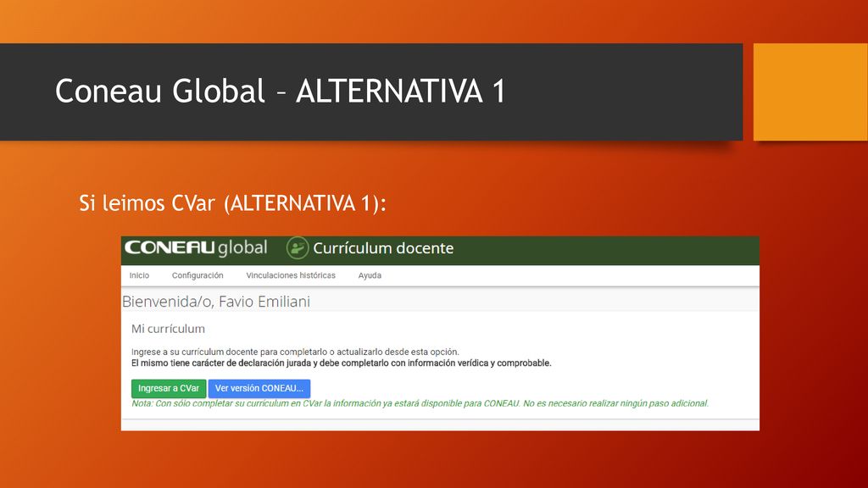Viewport: 868px width, 488px height.
Task: Click the bold declaración jurada sentence
Action: (x=341, y=363)
